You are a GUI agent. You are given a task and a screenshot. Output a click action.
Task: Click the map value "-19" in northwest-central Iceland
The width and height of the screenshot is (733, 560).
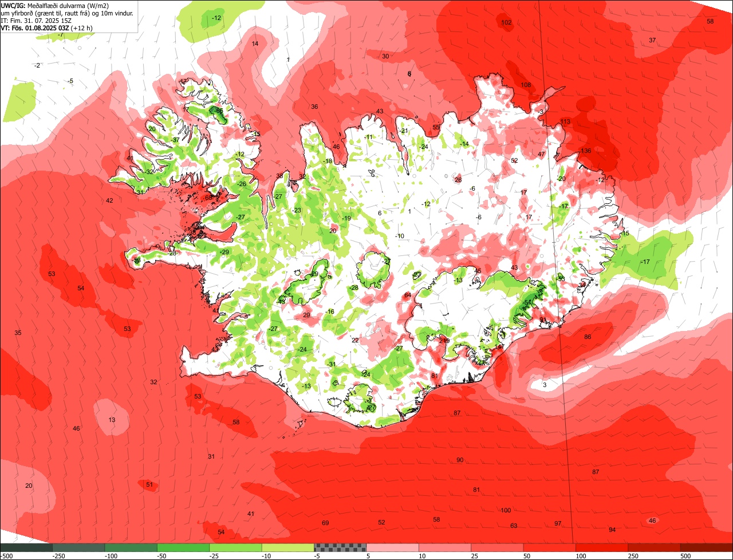coord(346,218)
